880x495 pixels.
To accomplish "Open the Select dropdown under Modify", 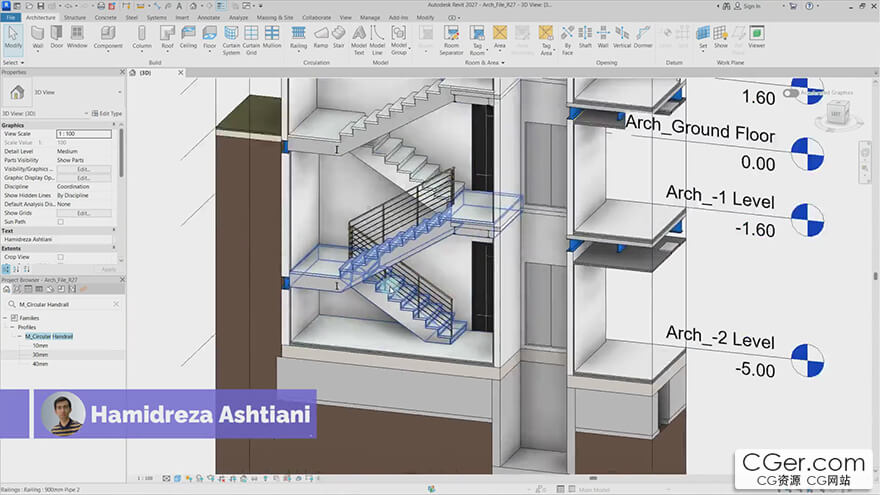I will click(x=13, y=63).
